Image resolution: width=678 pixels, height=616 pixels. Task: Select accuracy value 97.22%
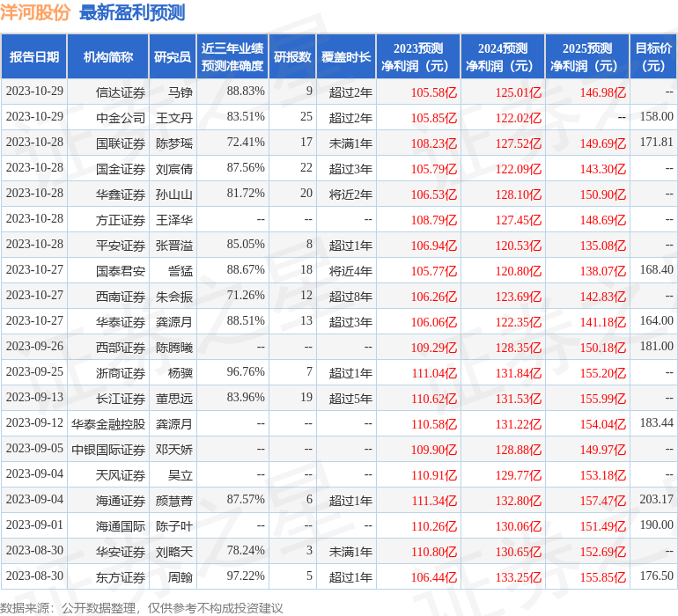[x=246, y=576]
